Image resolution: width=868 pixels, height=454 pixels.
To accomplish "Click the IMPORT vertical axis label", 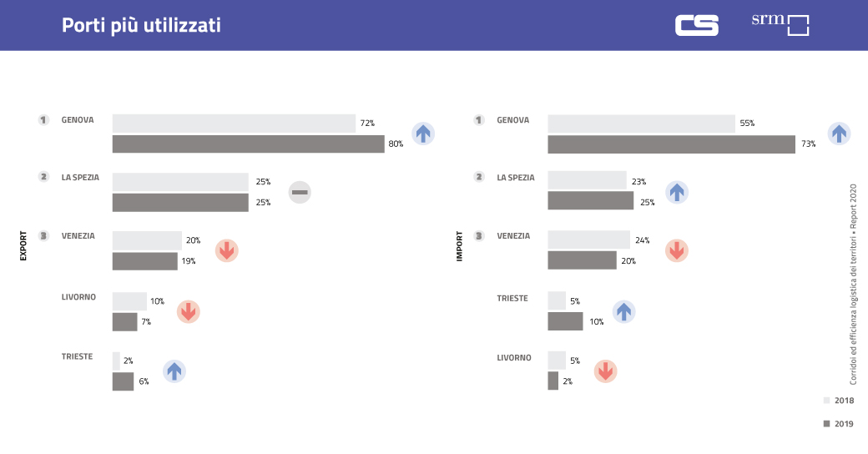I will 459,246.
